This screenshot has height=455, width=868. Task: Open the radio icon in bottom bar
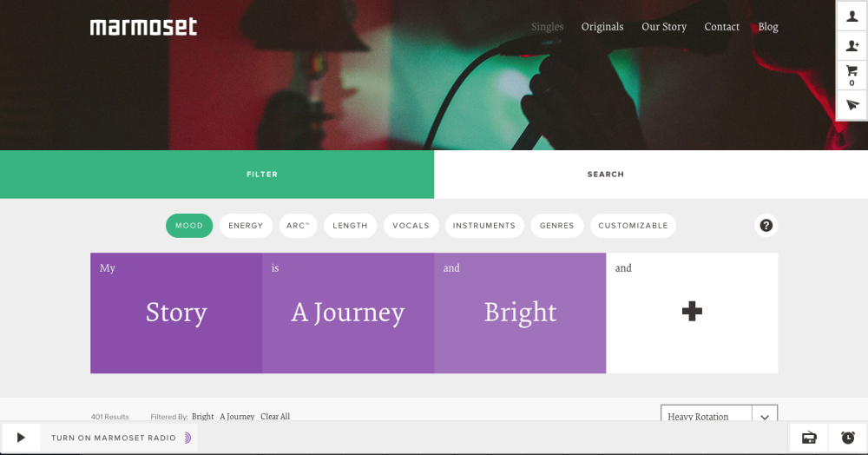click(809, 438)
